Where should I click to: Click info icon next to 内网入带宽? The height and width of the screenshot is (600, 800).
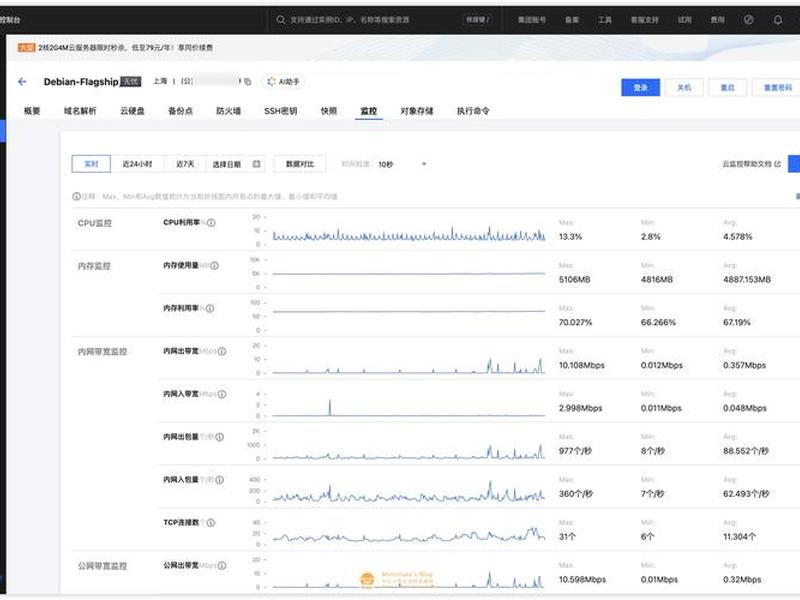coord(222,394)
